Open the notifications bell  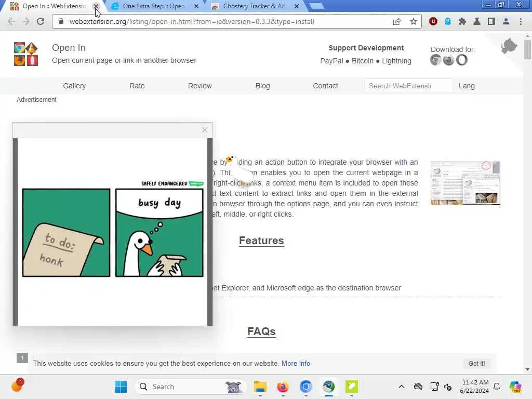coord(497,387)
